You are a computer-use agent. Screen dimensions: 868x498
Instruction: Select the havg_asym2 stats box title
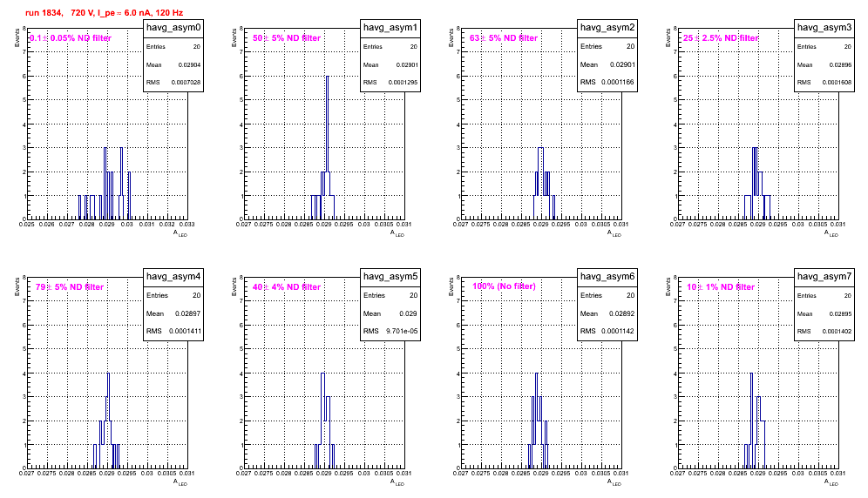607,28
